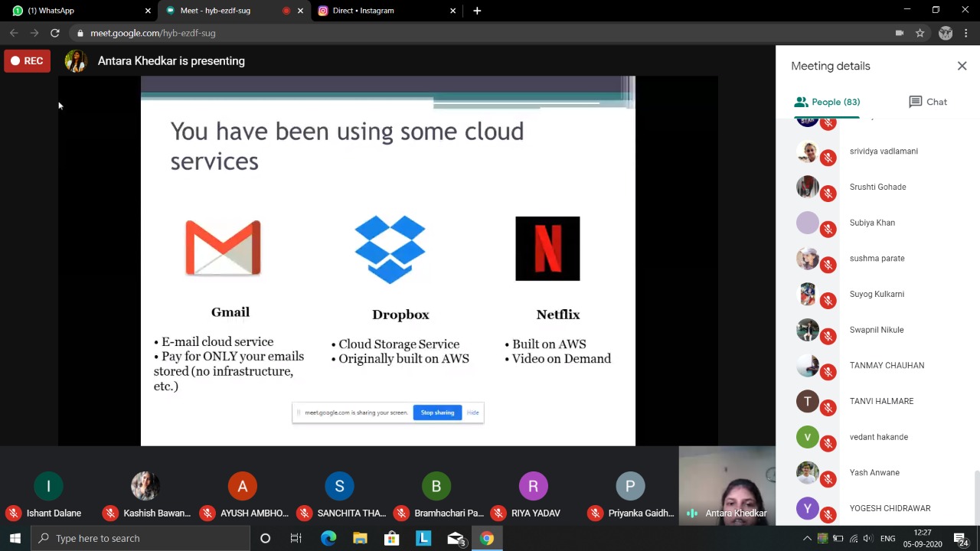Open a new browser tab
Screen dimensions: 980x551
477,11
